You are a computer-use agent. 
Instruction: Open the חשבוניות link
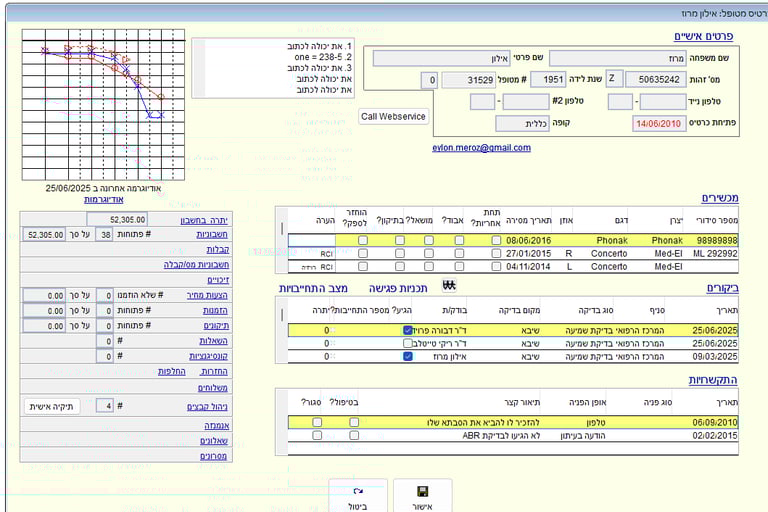pyautogui.click(x=212, y=235)
